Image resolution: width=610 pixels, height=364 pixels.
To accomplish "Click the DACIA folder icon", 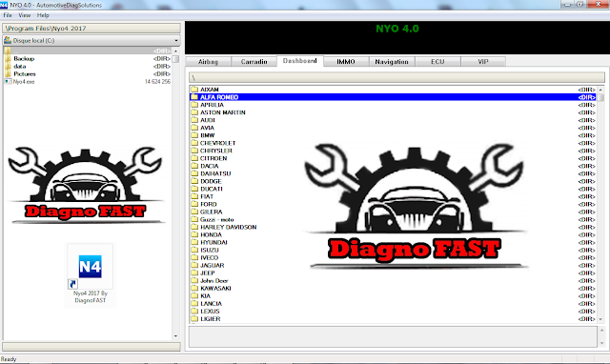I will click(x=194, y=166).
